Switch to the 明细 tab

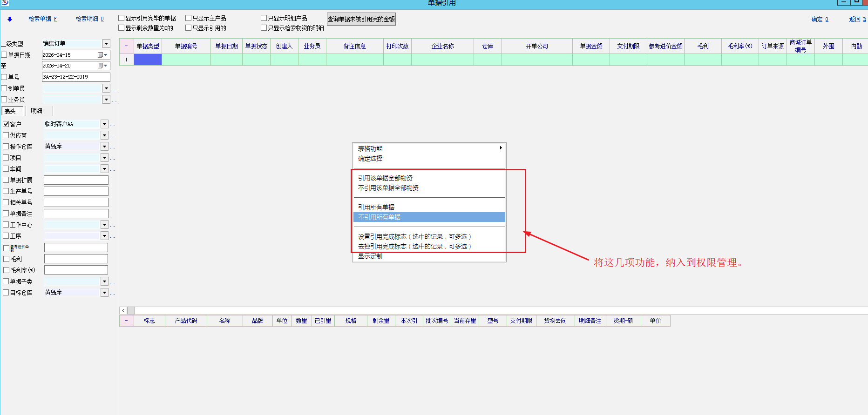pos(36,111)
